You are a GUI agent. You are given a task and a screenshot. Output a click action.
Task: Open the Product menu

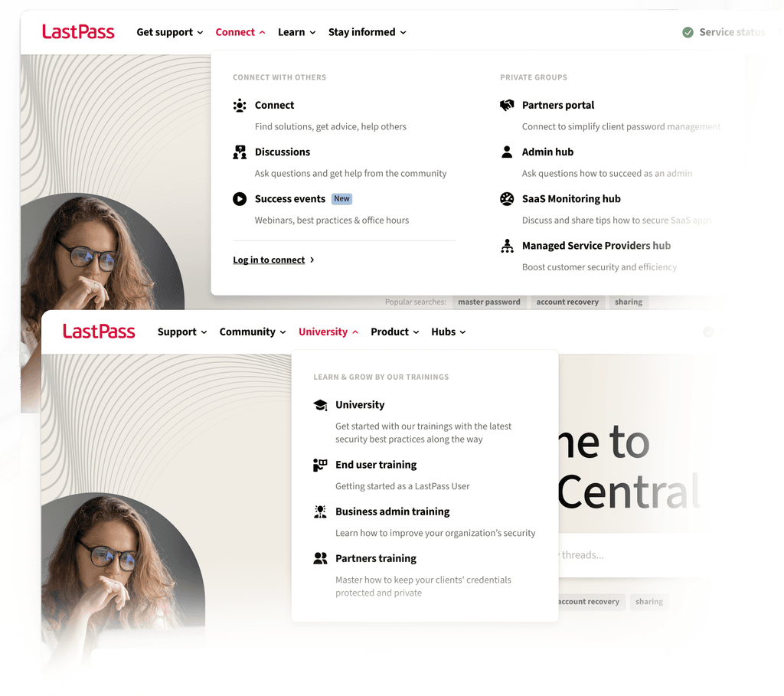[x=395, y=332]
